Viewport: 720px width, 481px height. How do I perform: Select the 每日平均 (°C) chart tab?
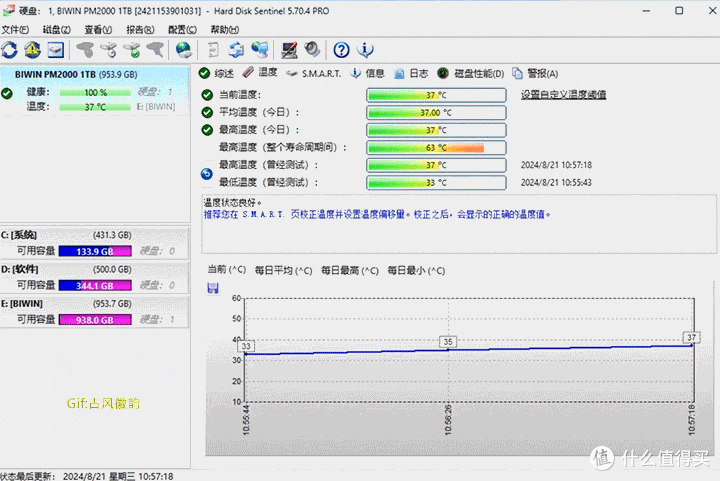click(x=283, y=270)
